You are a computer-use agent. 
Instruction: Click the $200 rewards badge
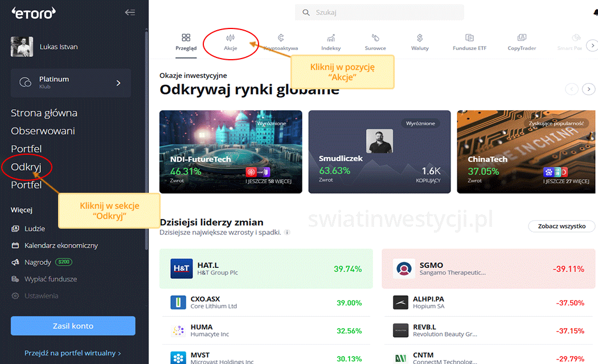64,262
